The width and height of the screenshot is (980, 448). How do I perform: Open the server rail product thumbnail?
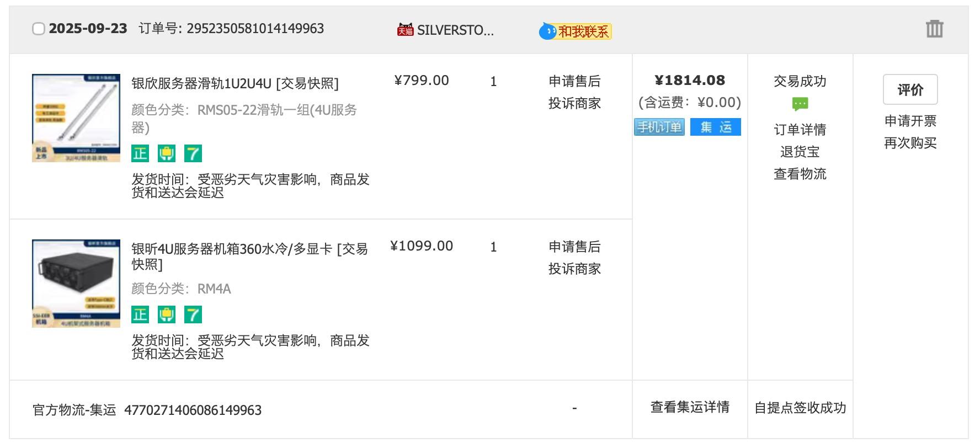click(76, 118)
